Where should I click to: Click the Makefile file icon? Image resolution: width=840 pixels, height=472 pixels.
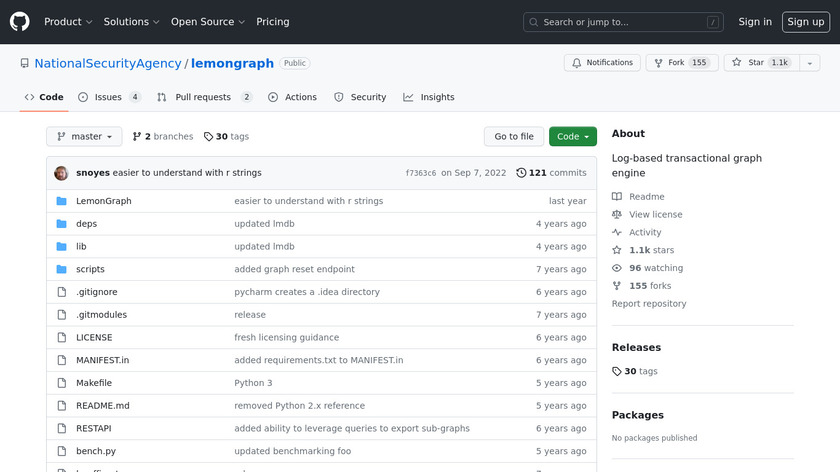pyautogui.click(x=62, y=383)
